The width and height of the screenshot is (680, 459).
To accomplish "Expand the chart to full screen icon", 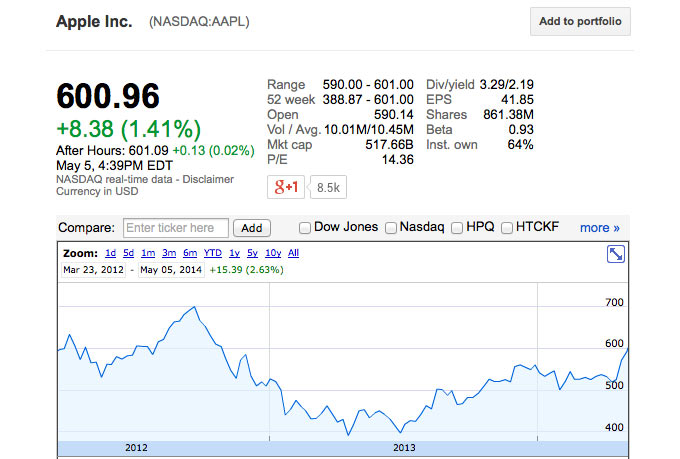I will tap(615, 254).
